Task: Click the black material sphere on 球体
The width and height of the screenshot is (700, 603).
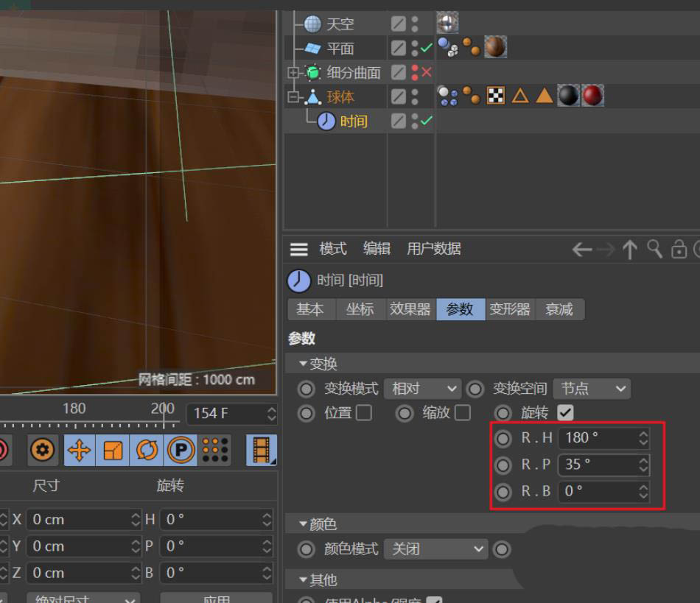Action: pyautogui.click(x=568, y=96)
